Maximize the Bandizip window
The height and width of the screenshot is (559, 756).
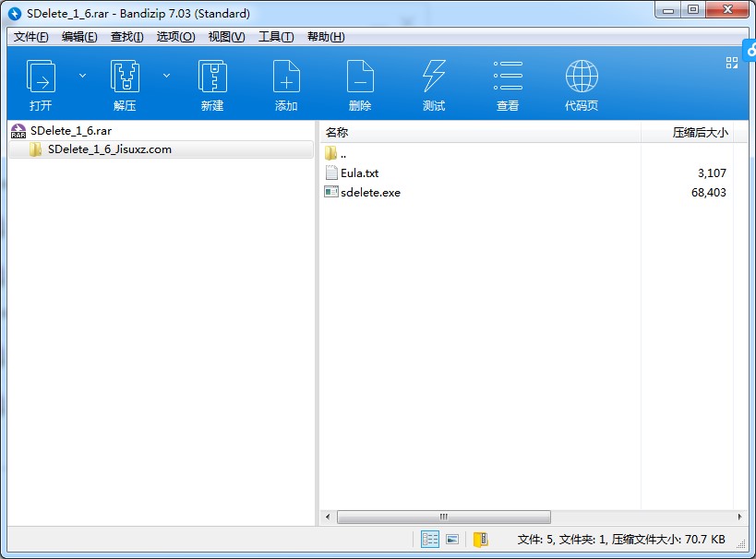click(x=693, y=9)
